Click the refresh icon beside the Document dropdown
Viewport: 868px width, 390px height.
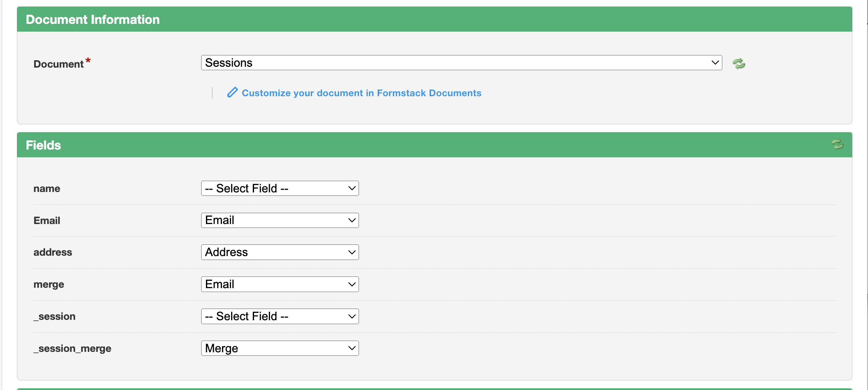(739, 64)
